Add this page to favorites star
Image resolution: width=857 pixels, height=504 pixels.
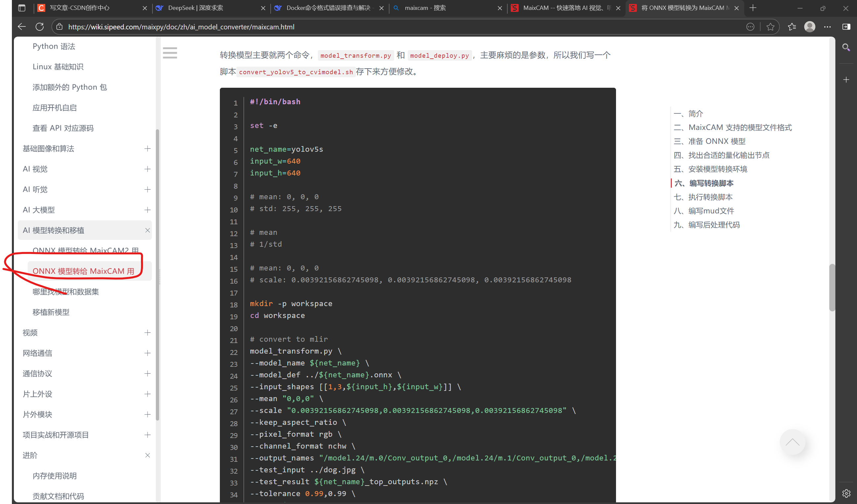point(770,27)
